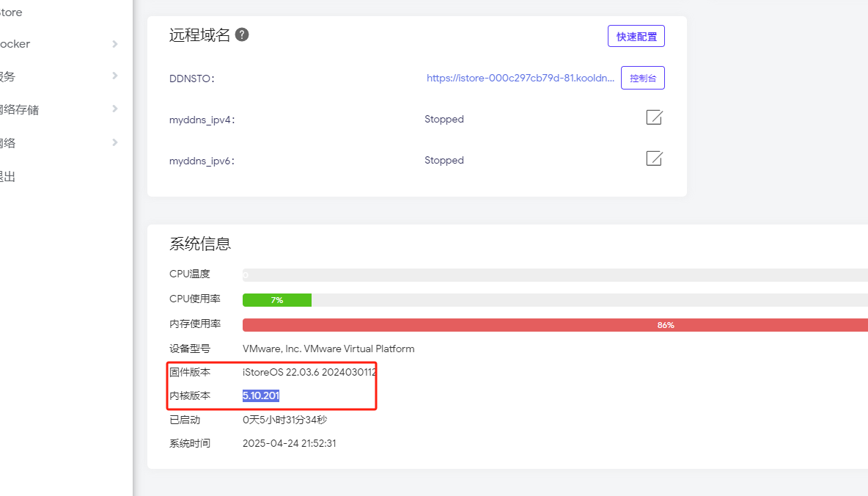868x496 pixels.
Task: Click the highlighted kernel version 5.10.201
Action: pos(261,396)
